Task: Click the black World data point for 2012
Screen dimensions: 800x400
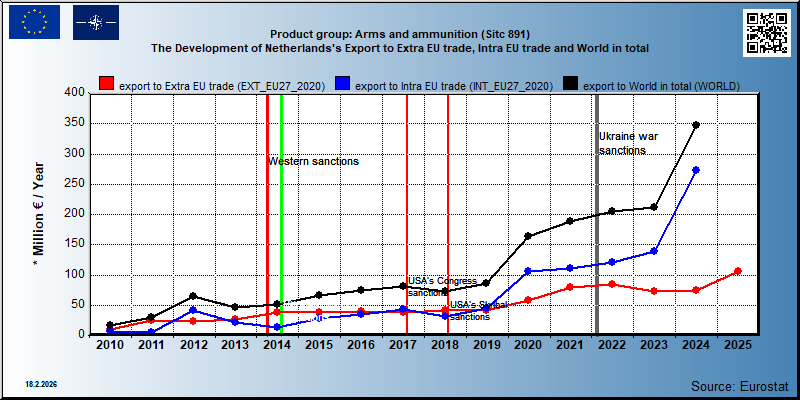Action: (x=193, y=296)
